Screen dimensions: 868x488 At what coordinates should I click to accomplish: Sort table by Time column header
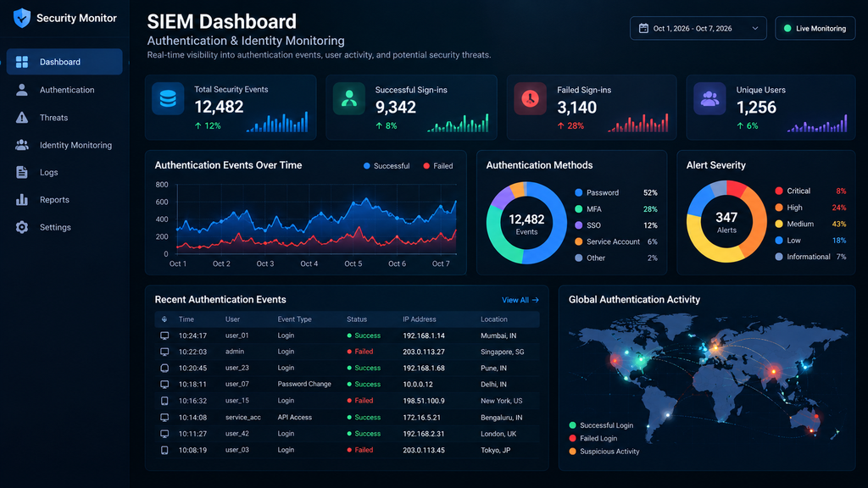point(186,319)
